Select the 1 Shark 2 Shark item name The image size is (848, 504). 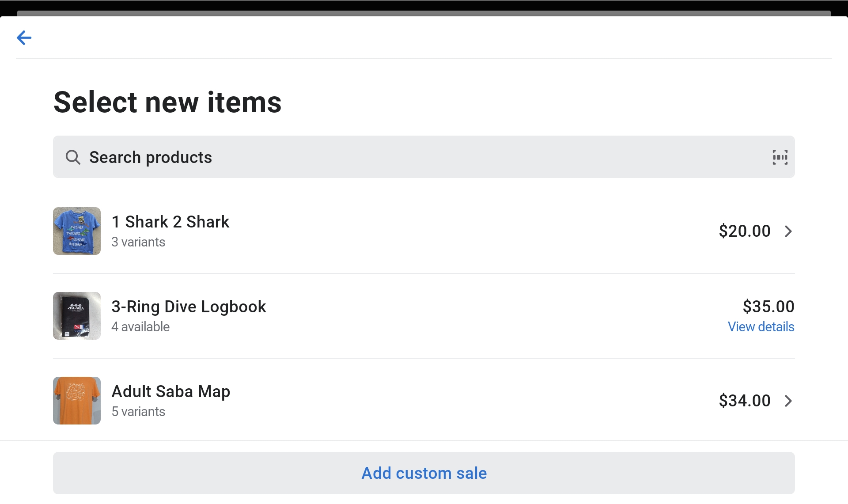(170, 222)
